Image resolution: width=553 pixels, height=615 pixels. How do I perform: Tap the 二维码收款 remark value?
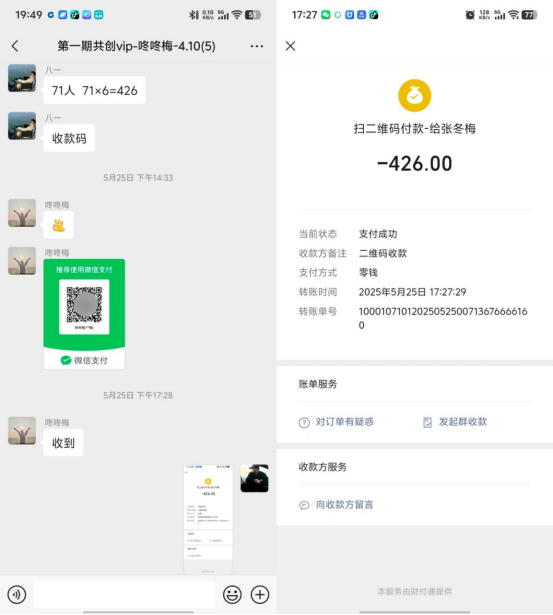383,253
